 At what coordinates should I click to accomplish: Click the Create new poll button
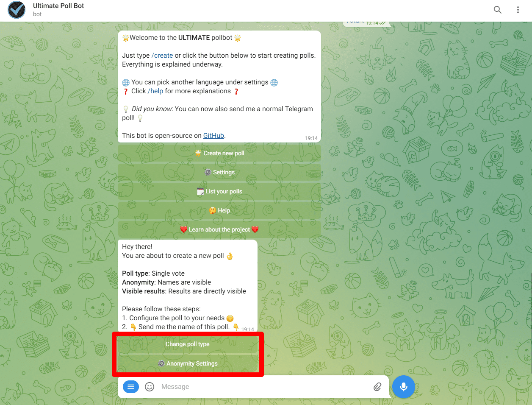point(219,153)
